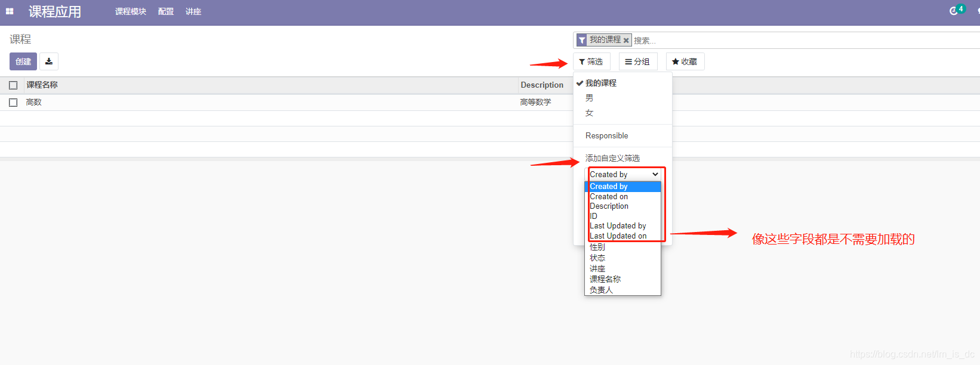
Task: Choose 负责人 in field list
Action: [x=622, y=290]
